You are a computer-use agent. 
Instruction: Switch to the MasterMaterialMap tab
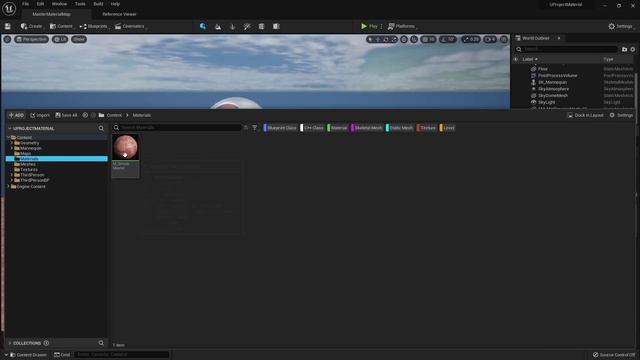pos(51,14)
